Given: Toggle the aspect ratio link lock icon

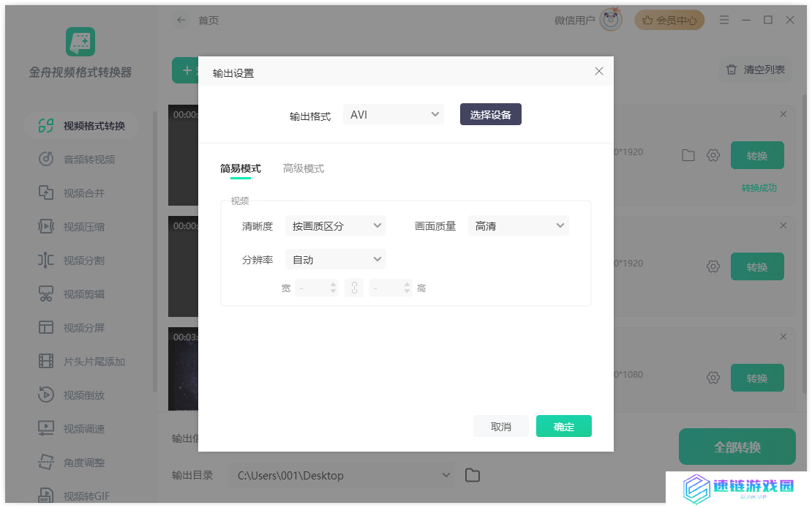Looking at the screenshot, I should (x=354, y=288).
